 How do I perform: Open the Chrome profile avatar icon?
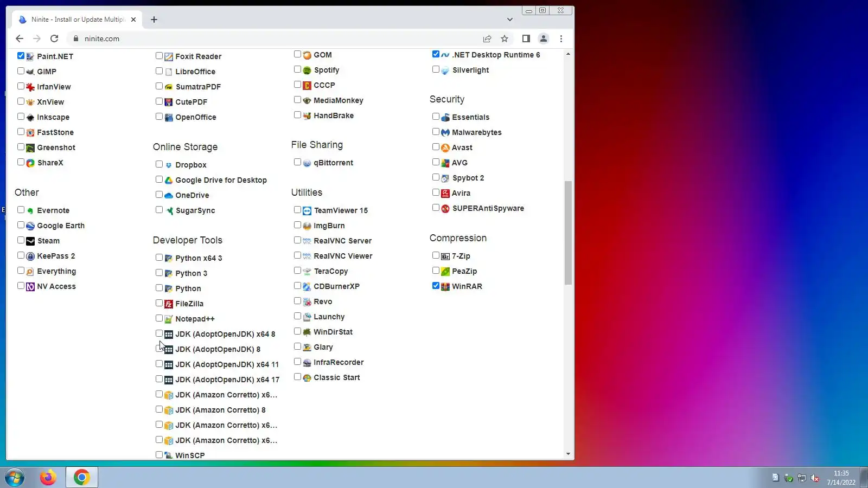pos(543,38)
